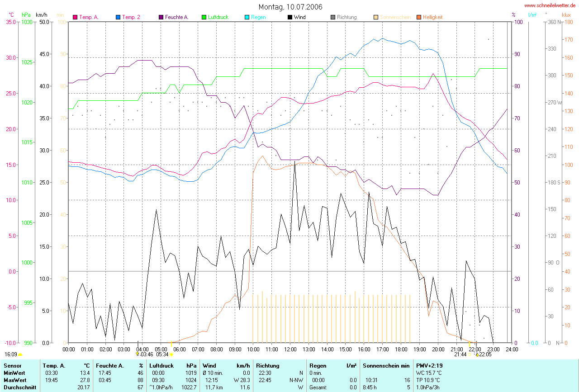The width and height of the screenshot is (579, 392).
Task: Click the PMV+2:19 header
Action: pos(430,365)
